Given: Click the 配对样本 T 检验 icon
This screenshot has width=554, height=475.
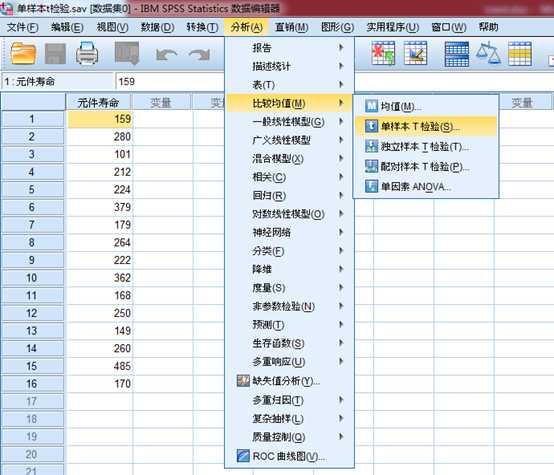Looking at the screenshot, I should 371,166.
